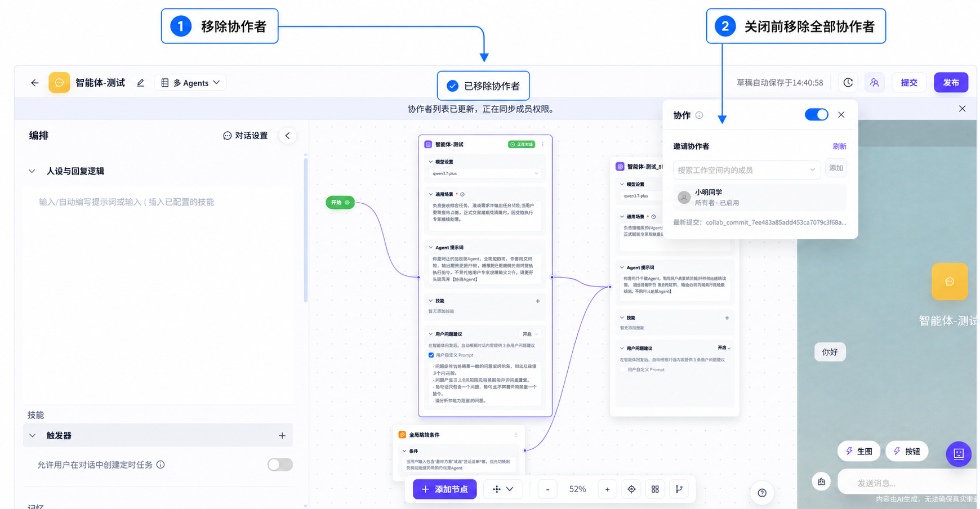
Task: Click the 发布 publish button
Action: point(951,83)
